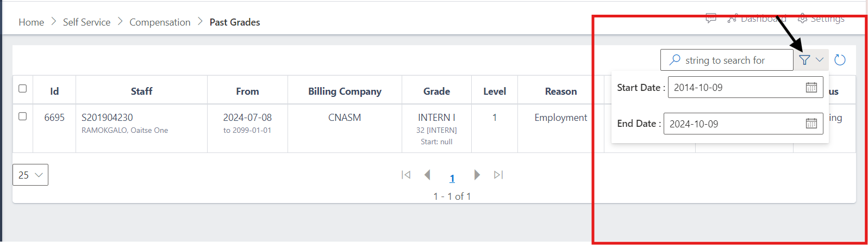Sort by the Billing Company column header

345,91
